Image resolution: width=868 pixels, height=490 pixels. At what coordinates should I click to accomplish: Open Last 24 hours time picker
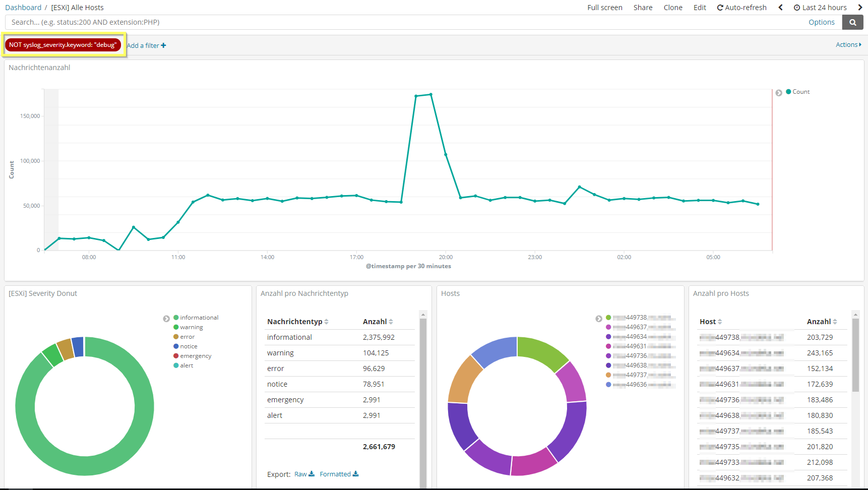820,8
